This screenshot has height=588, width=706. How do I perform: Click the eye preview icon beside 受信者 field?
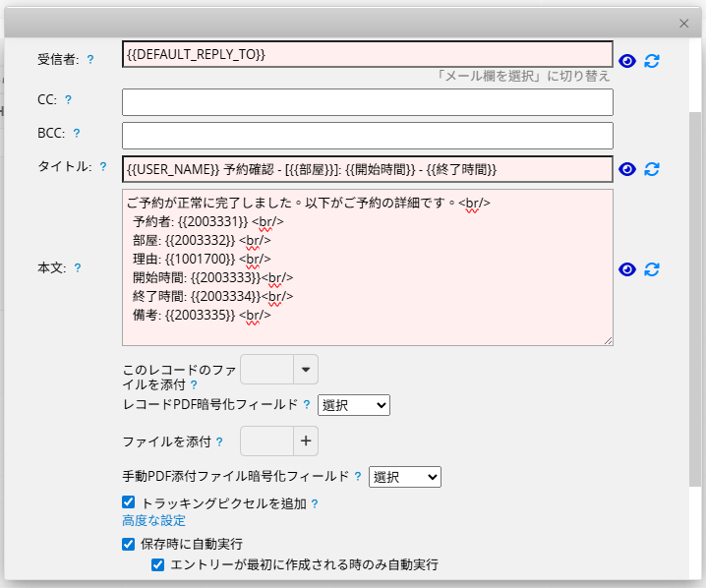627,61
